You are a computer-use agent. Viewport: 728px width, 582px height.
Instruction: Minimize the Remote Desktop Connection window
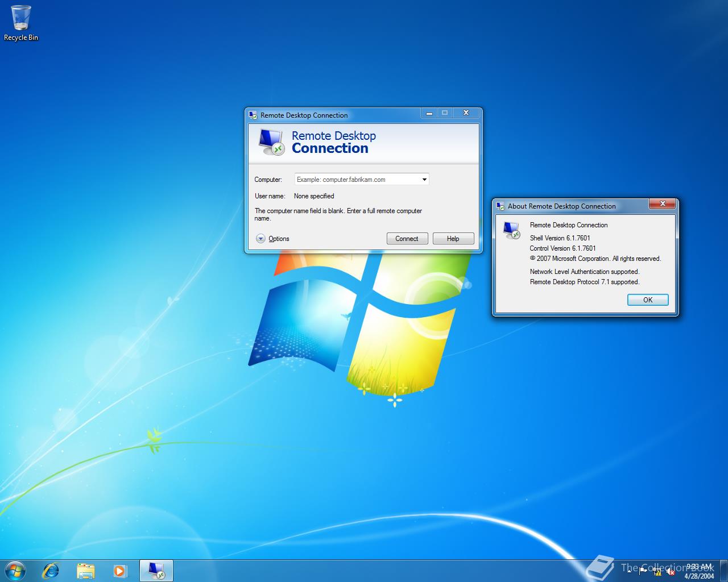point(429,113)
